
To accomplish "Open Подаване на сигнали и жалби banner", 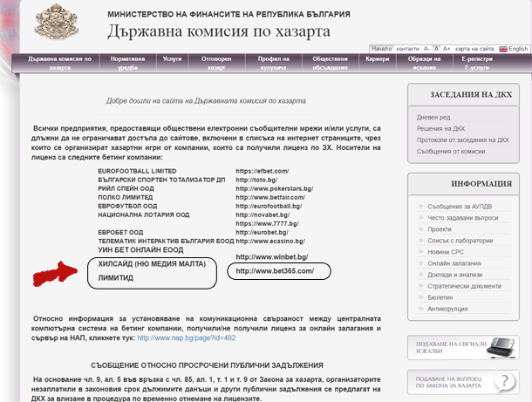I will 463,347.
